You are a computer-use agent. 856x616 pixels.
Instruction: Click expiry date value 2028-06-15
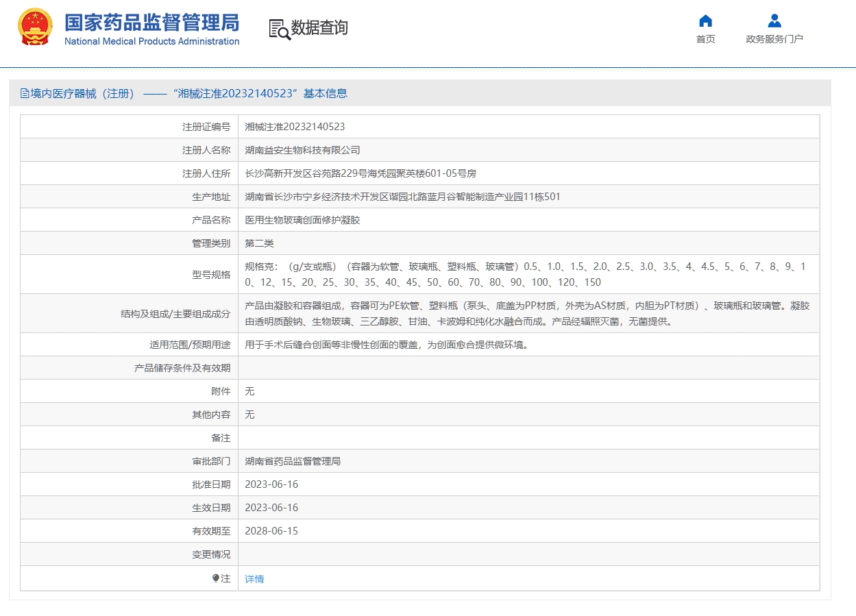coord(271,531)
